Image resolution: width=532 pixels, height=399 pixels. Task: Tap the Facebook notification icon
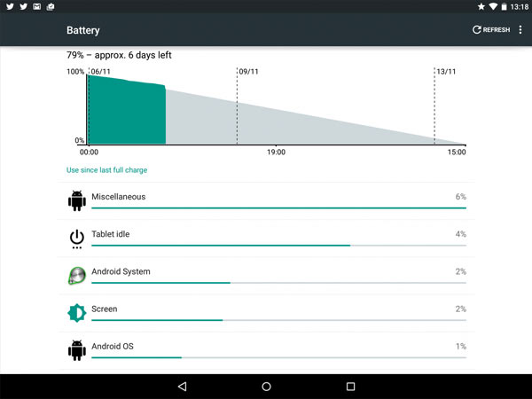point(8,7)
